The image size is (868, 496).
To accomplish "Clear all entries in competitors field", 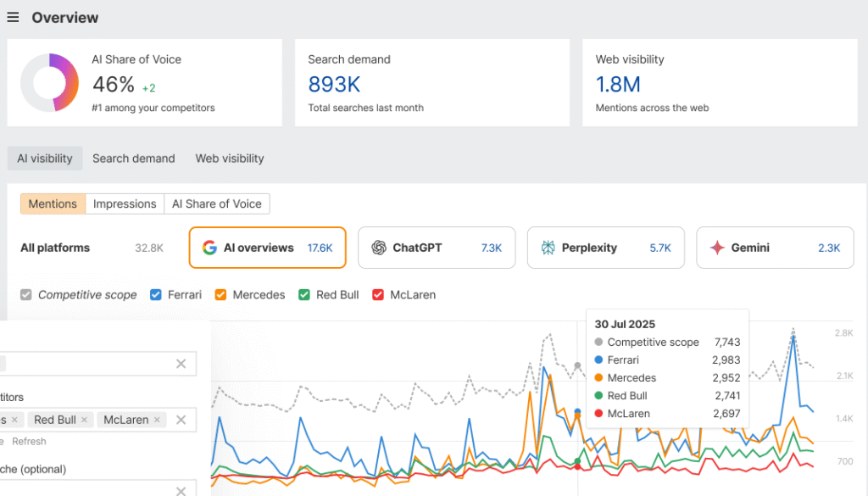I will [x=181, y=420].
